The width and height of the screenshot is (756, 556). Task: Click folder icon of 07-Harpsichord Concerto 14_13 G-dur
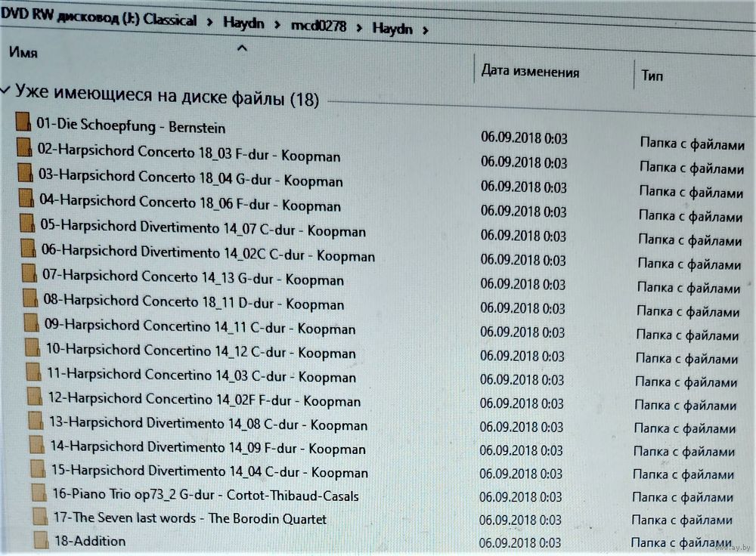click(x=29, y=273)
